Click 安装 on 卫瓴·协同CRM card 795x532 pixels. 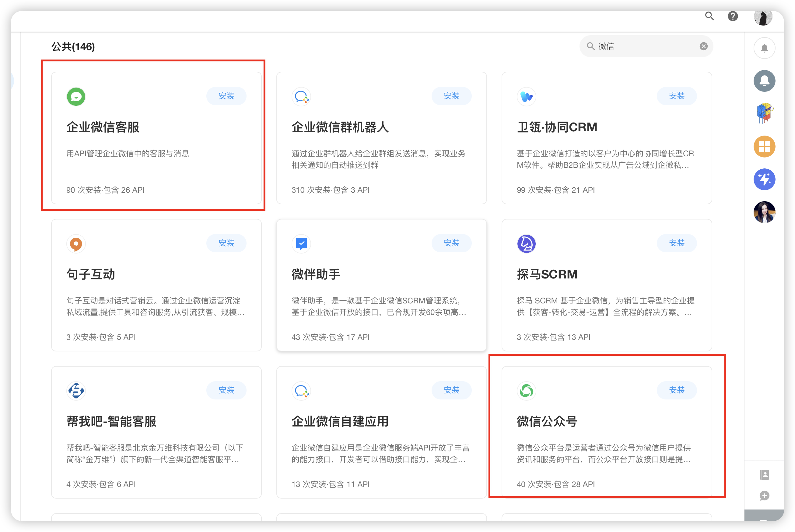tap(677, 96)
